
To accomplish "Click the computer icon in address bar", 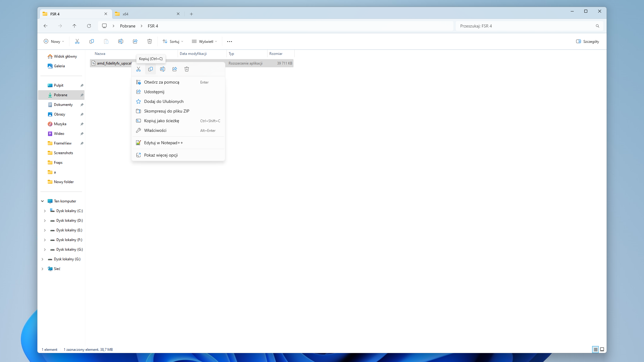I will coord(104,26).
